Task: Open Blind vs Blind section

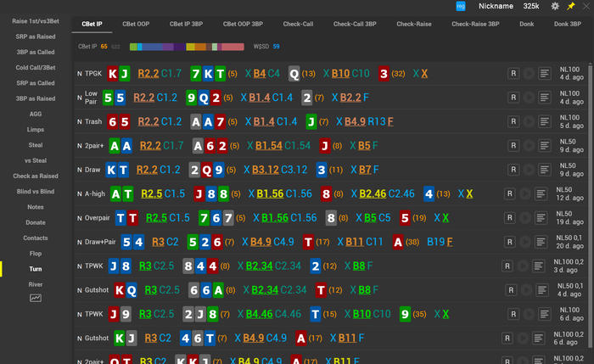Action: (x=36, y=192)
